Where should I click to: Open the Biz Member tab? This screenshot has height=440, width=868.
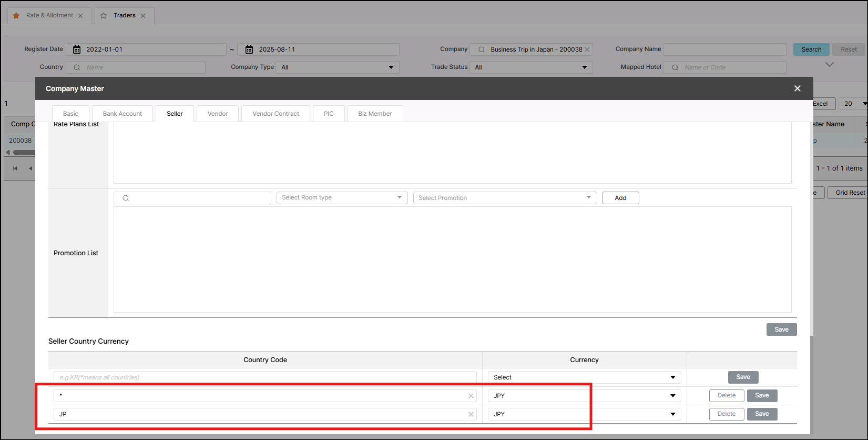pos(375,114)
